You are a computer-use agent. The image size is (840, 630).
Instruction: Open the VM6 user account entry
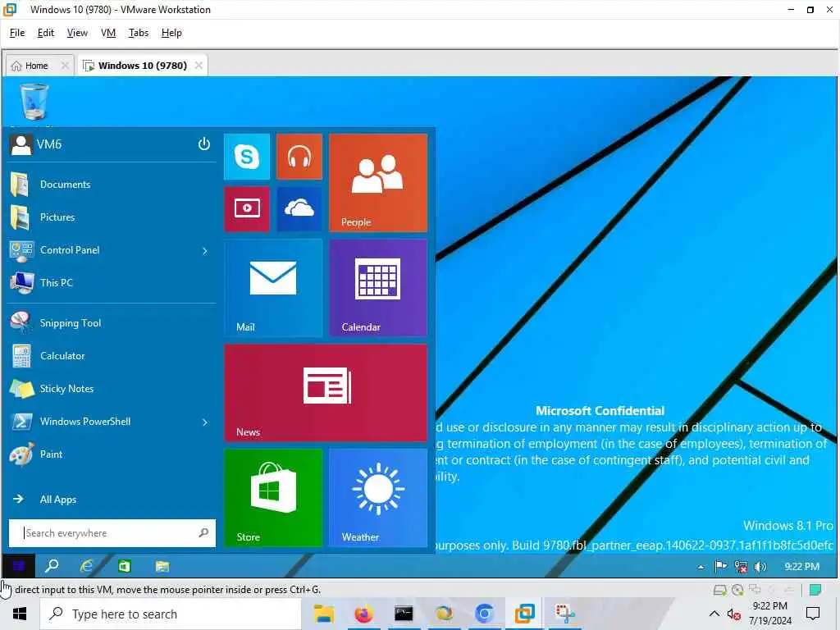[36, 144]
